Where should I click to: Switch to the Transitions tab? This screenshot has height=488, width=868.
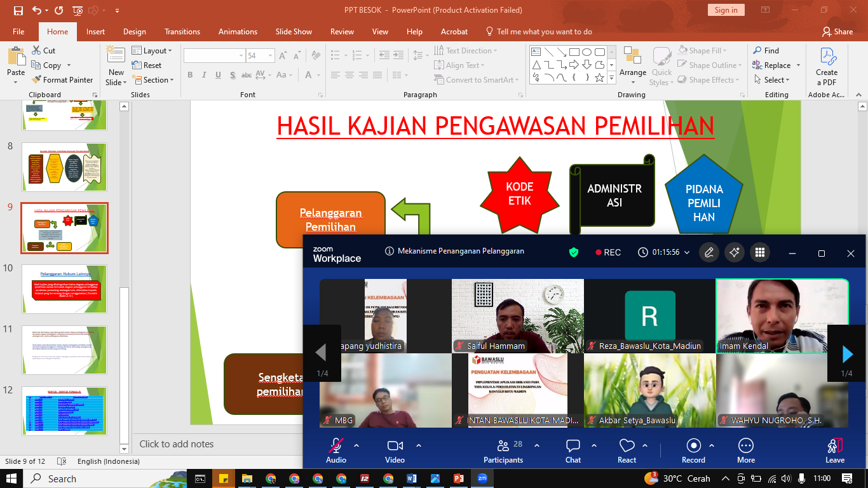point(182,32)
